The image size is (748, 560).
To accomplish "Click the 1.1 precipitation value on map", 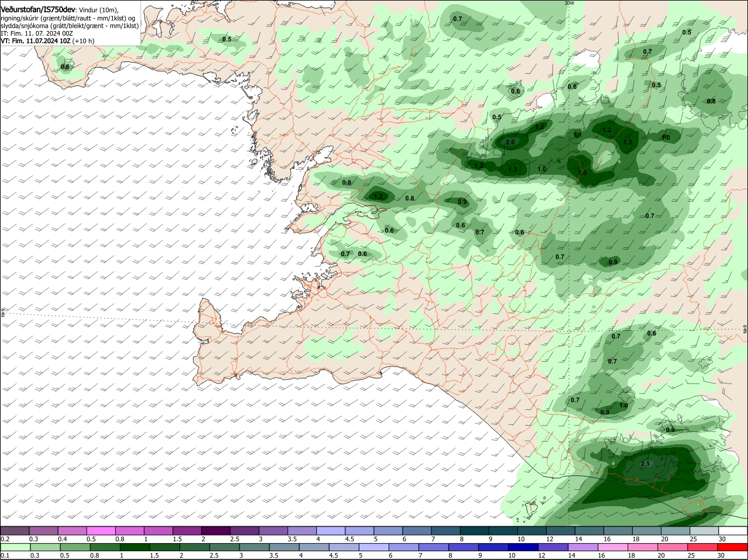I will pyautogui.click(x=577, y=134).
